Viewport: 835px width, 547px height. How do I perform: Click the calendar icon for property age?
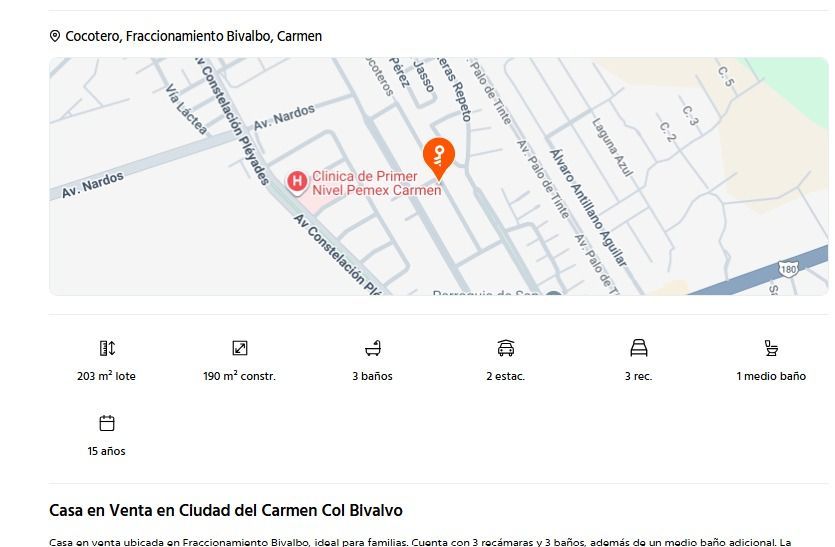tap(107, 423)
